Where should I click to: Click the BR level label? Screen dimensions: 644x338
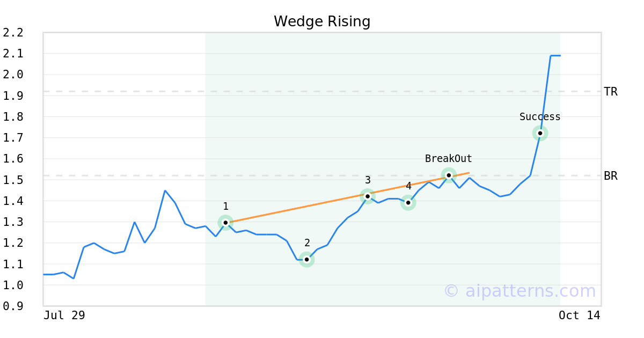(x=610, y=175)
